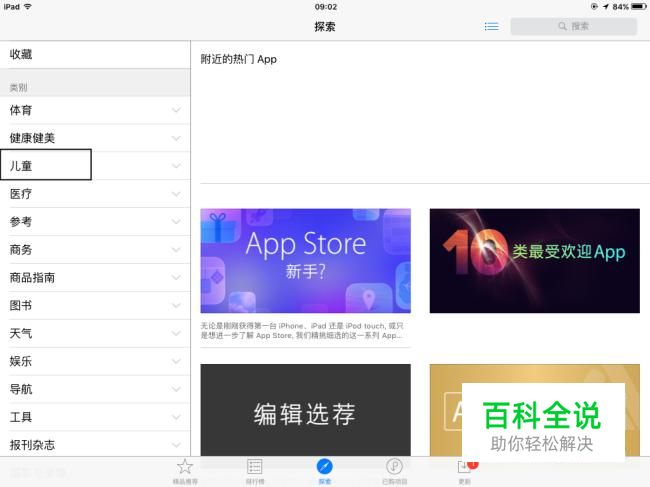
Task: Expand the 娱乐 category chevron
Action: [x=176, y=361]
